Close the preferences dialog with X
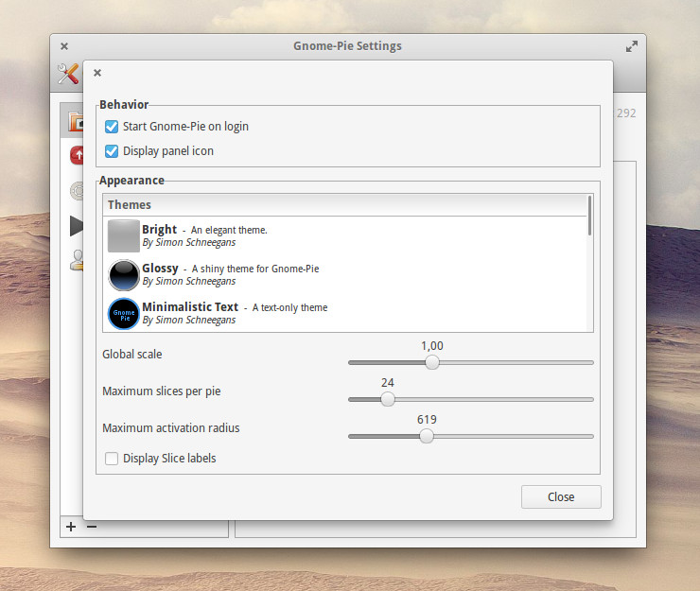Viewport: 700px width, 591px height. tap(97, 72)
